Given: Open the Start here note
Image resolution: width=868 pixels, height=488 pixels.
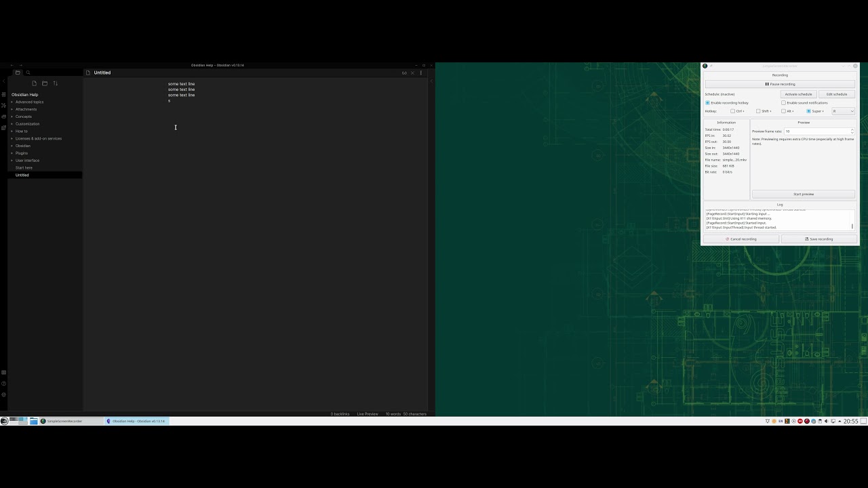Looking at the screenshot, I should [24, 168].
